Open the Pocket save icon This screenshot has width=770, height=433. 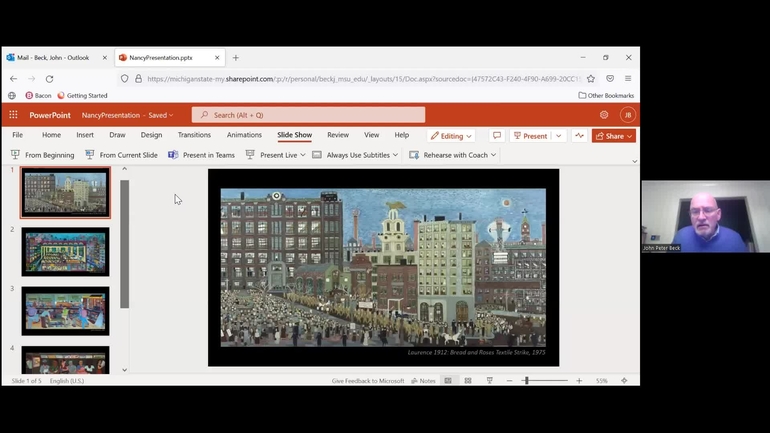(610, 79)
